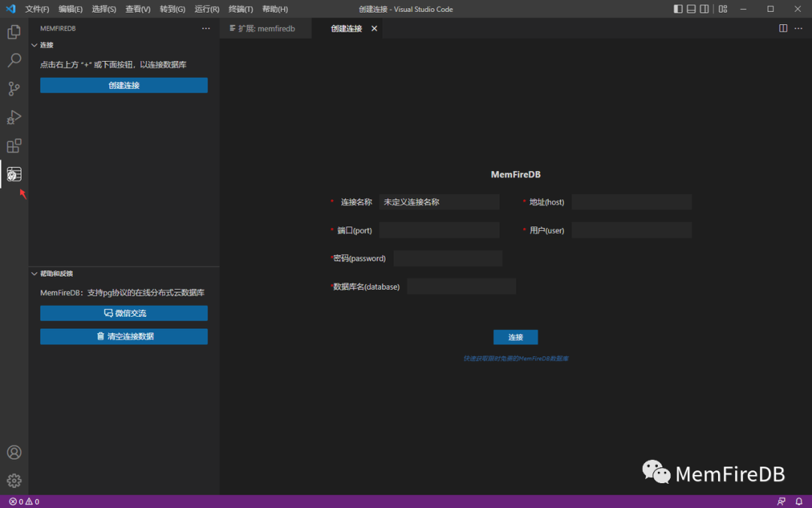The height and width of the screenshot is (508, 812).
Task: Switch to the 扩展: memfiredb tab
Action: [265, 29]
